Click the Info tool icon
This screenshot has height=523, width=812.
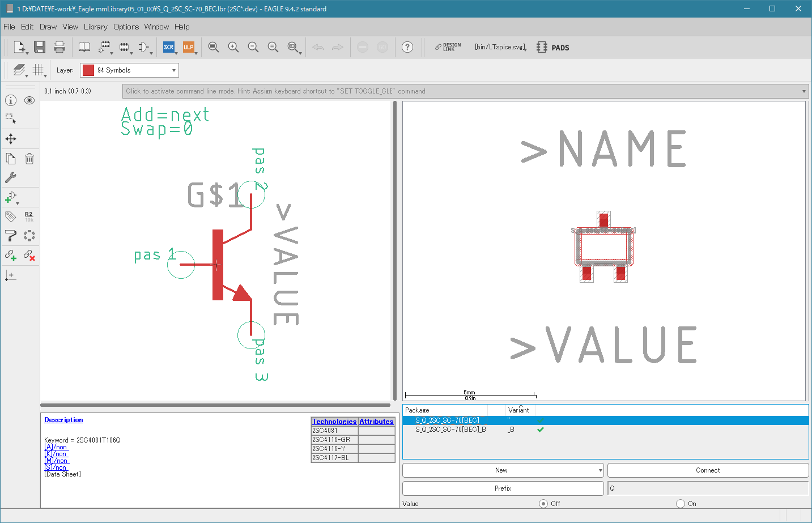pyautogui.click(x=11, y=100)
